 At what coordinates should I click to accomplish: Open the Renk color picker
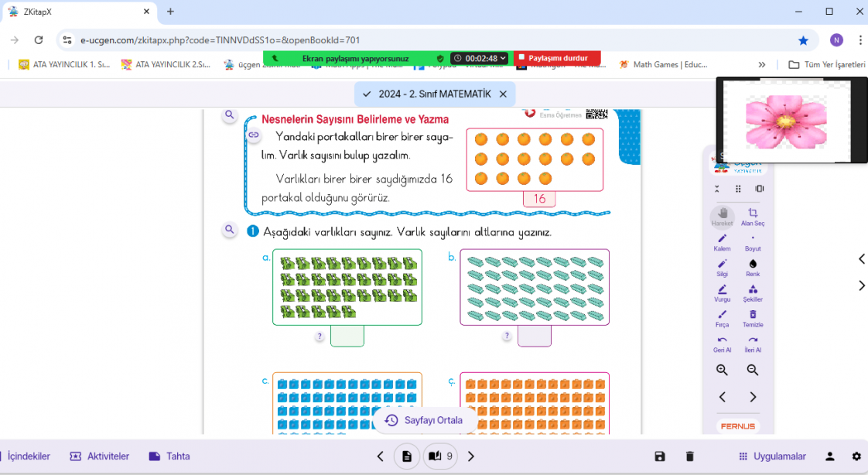[753, 267]
